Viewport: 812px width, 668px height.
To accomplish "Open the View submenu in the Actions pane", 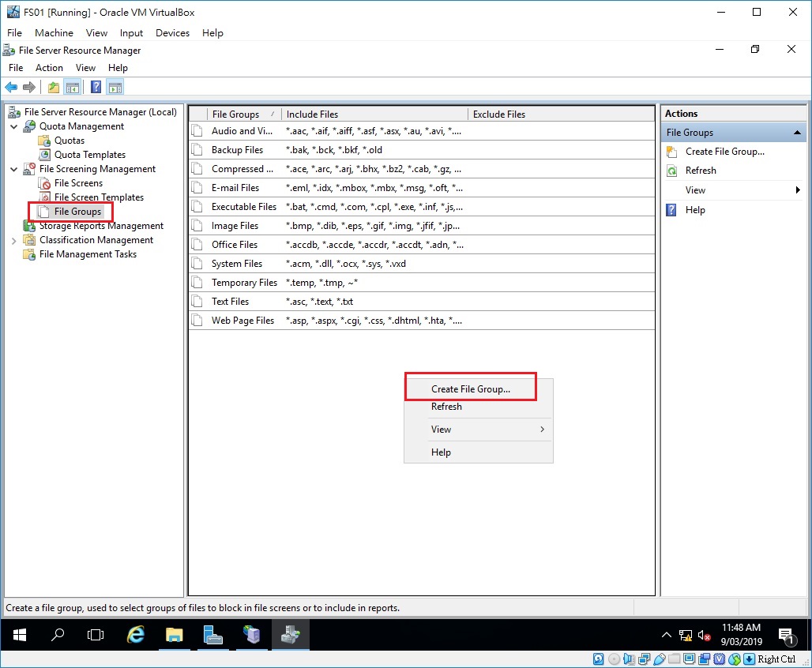I will (x=694, y=190).
